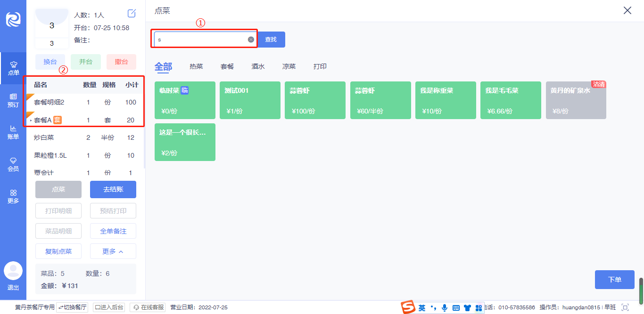Select the 全部 category tab
The width and height of the screenshot is (644, 314).
(163, 66)
